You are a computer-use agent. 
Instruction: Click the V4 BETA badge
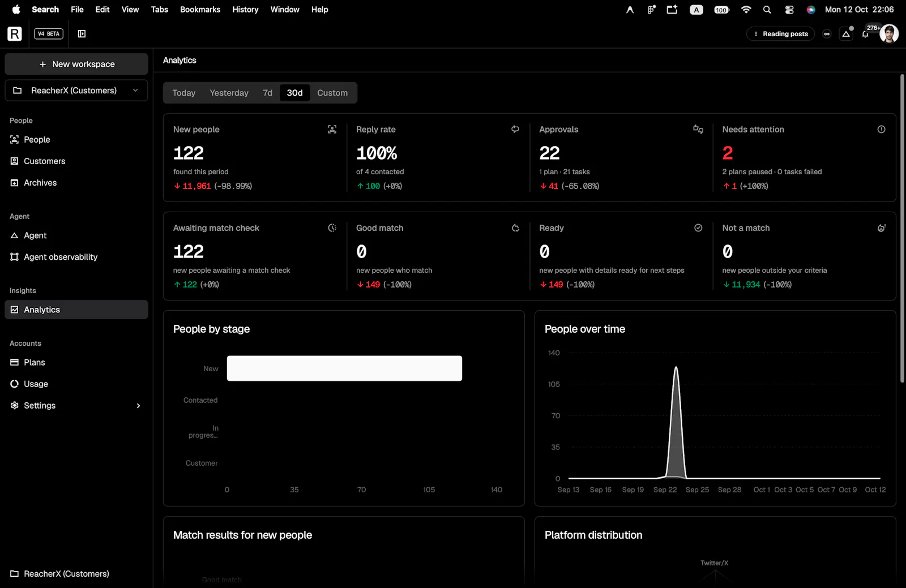pyautogui.click(x=49, y=34)
